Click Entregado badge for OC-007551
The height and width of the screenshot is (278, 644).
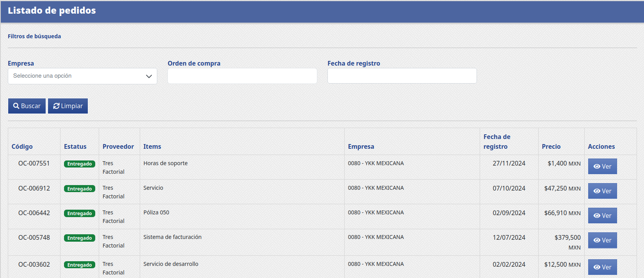tap(80, 164)
